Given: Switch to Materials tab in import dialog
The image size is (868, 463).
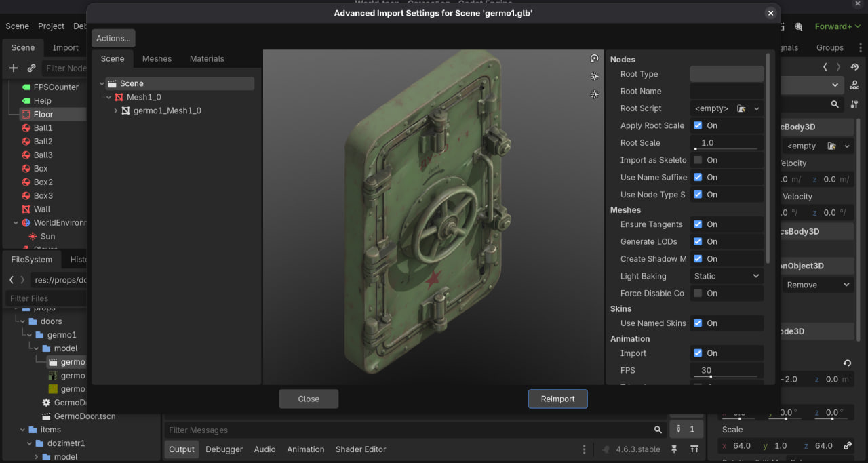Looking at the screenshot, I should [207, 59].
